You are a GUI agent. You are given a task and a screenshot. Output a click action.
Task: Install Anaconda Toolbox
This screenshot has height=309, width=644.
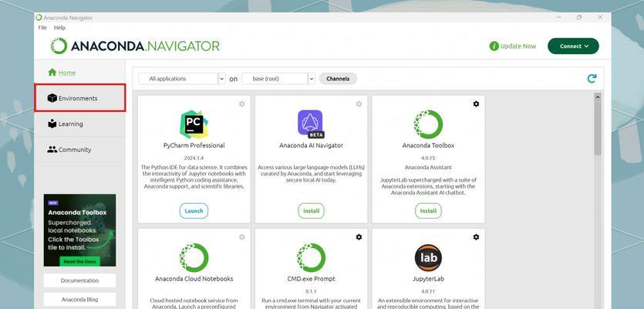point(428,211)
